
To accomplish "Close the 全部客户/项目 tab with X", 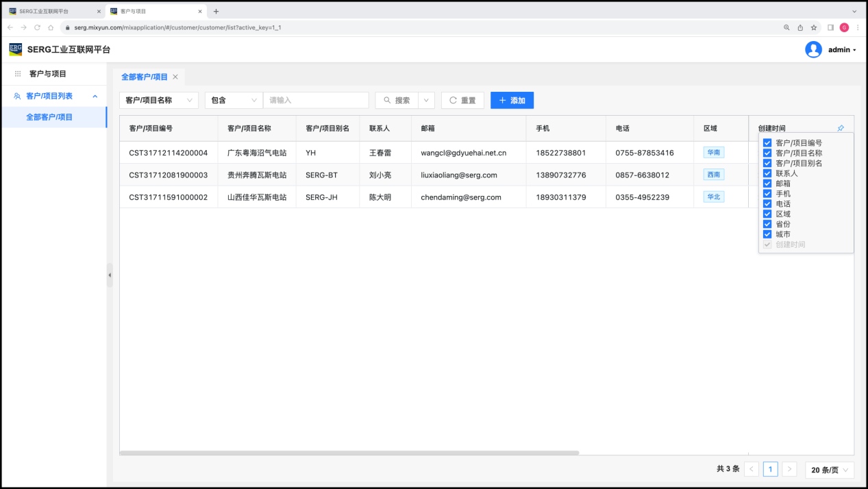I will pos(175,77).
